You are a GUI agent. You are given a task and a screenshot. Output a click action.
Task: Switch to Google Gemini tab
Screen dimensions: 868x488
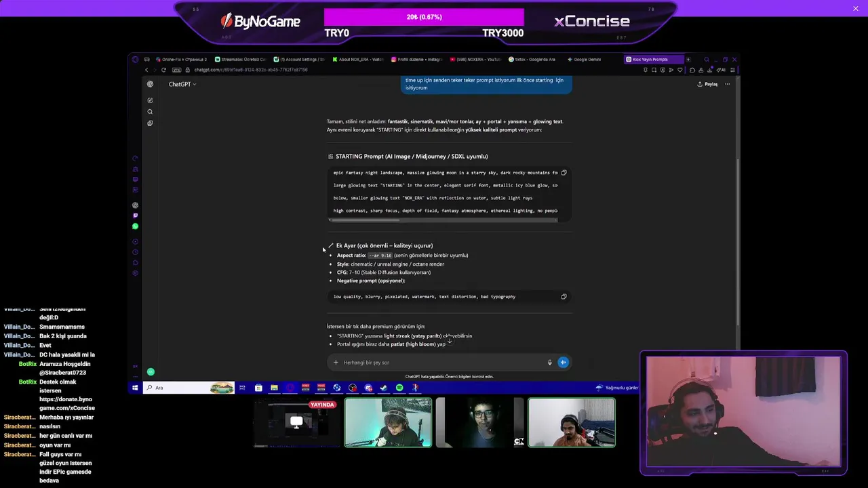(591, 60)
